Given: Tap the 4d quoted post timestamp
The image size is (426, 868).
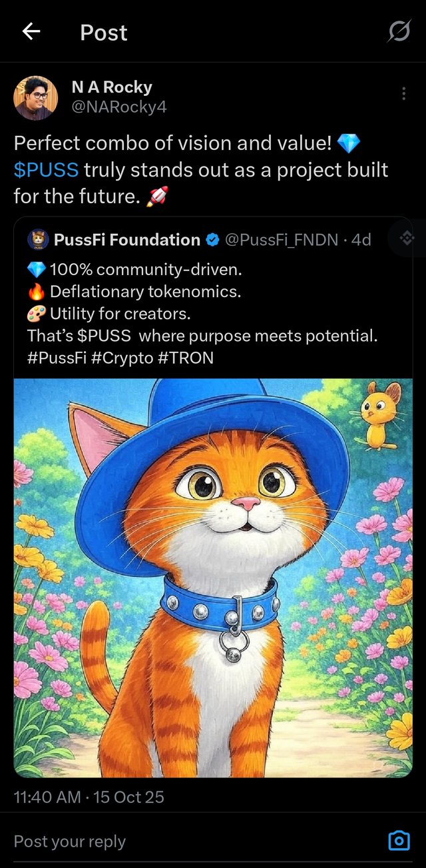Looking at the screenshot, I should (361, 240).
